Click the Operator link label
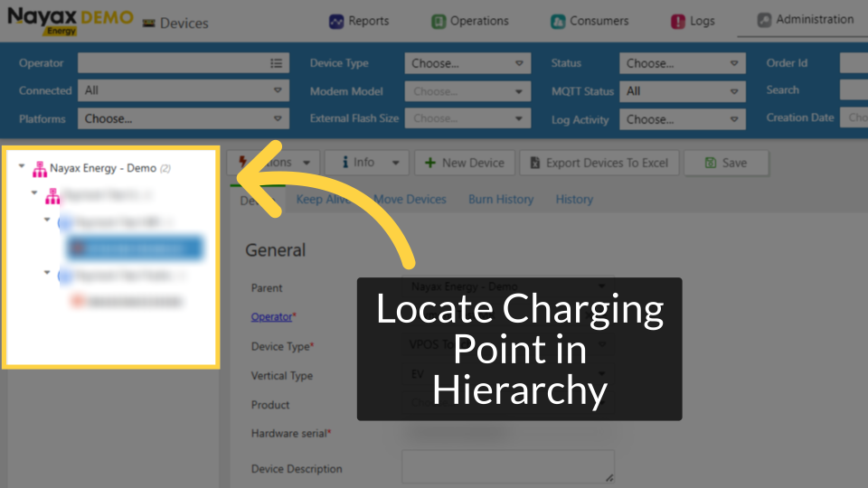Screen dimensions: 868x488 [271, 316]
